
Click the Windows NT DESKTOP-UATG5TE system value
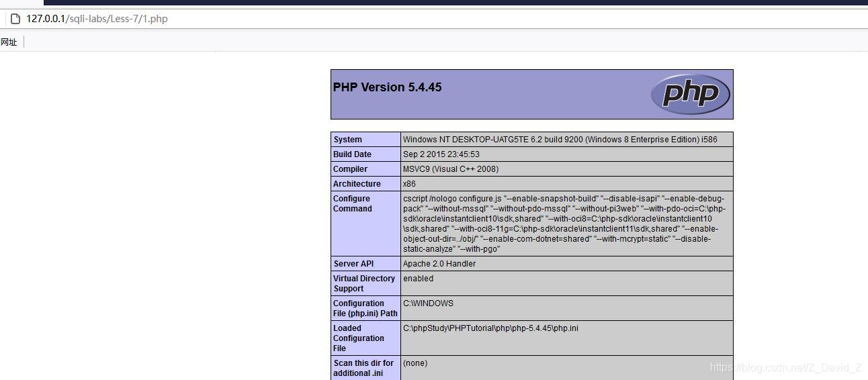[560, 140]
